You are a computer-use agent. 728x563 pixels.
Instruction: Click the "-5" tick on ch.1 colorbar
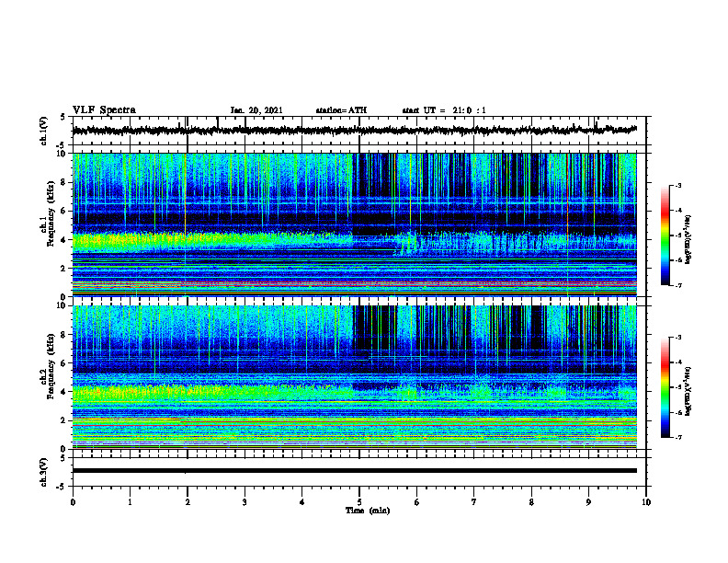pos(678,236)
